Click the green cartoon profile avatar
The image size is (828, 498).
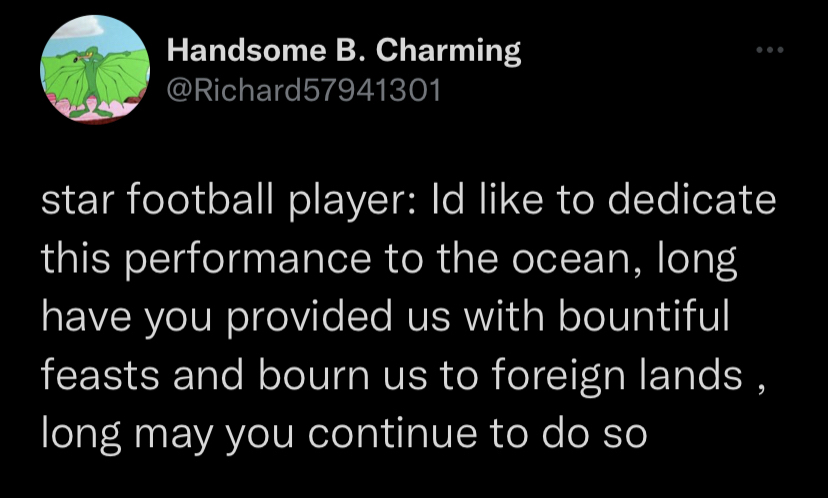[x=95, y=70]
